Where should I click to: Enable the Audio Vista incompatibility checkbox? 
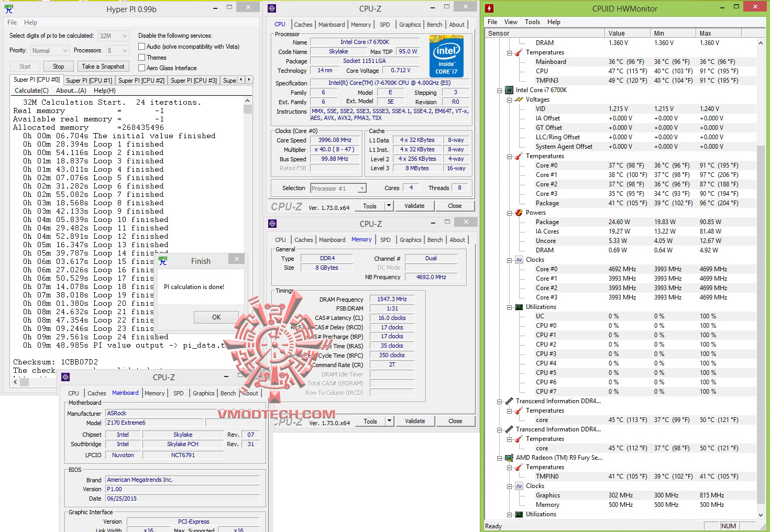141,47
